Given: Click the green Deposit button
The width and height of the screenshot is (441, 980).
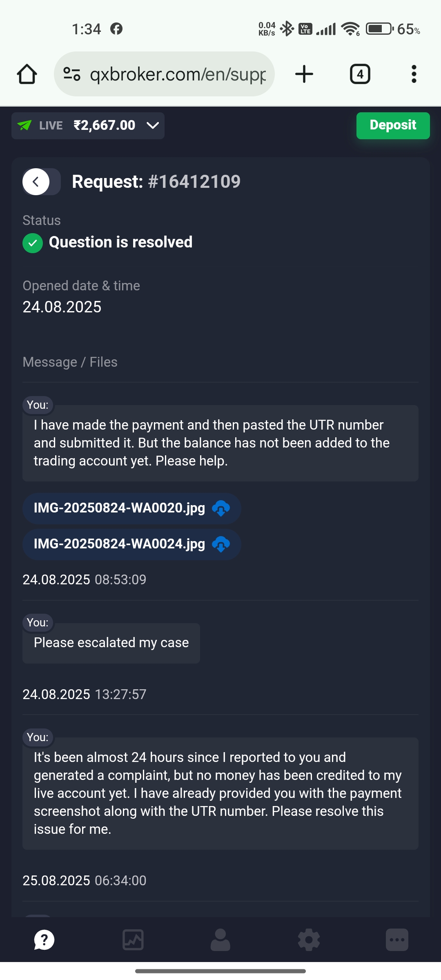Looking at the screenshot, I should 393,125.
